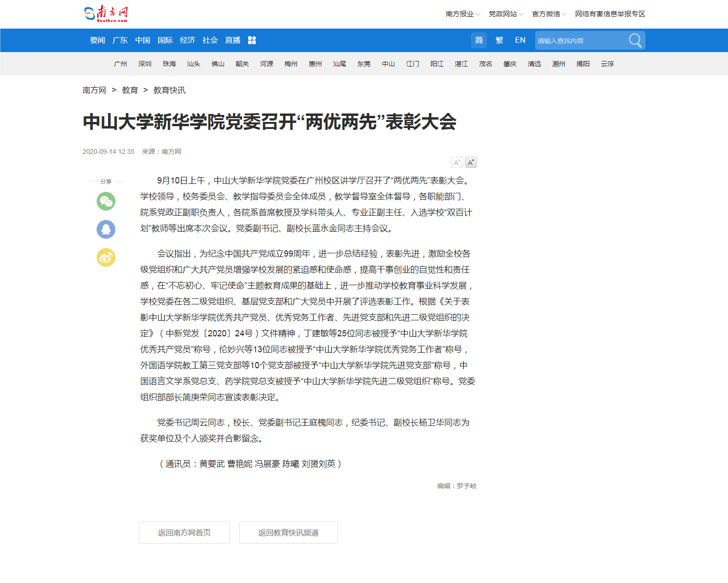Screen dimensions: 728x583
Task: Expand the 党政网站 dropdown
Action: coord(506,14)
